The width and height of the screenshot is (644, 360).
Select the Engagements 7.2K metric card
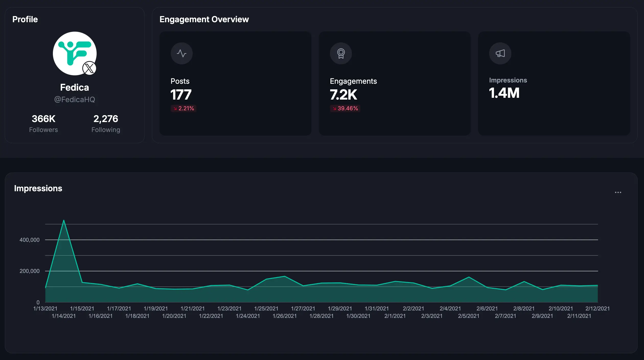(x=394, y=83)
